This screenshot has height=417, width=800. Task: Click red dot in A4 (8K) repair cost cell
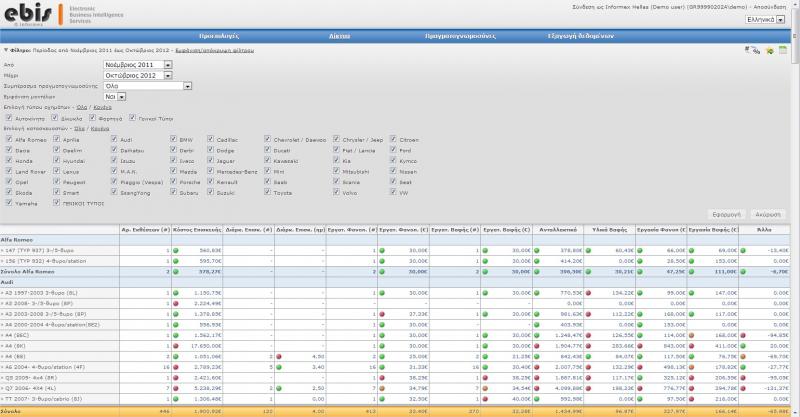(176, 346)
